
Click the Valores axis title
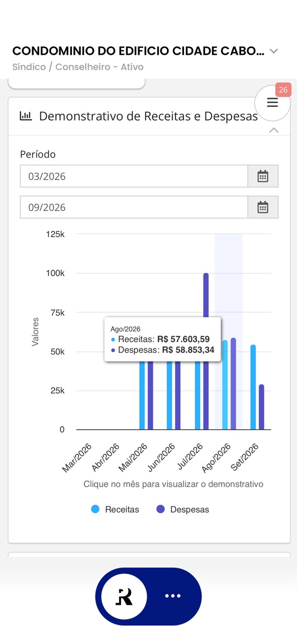point(36,332)
